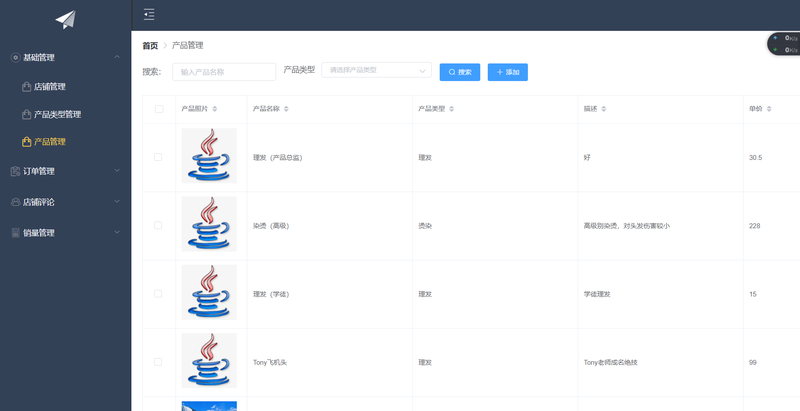Go to 首页 breadcrumb link
The height and width of the screenshot is (411, 800).
point(150,46)
